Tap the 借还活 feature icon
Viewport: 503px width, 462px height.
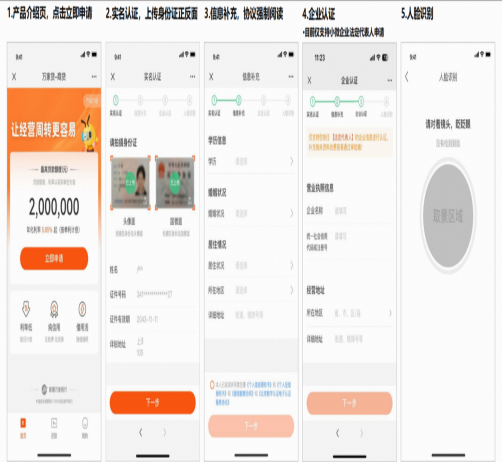(x=82, y=309)
